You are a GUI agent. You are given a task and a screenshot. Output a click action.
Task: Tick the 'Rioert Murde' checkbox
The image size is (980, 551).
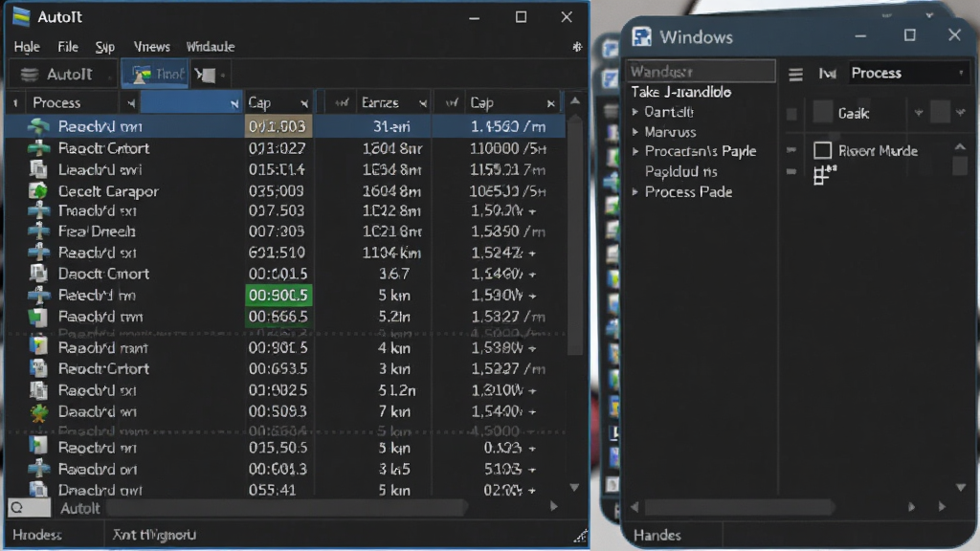click(822, 150)
